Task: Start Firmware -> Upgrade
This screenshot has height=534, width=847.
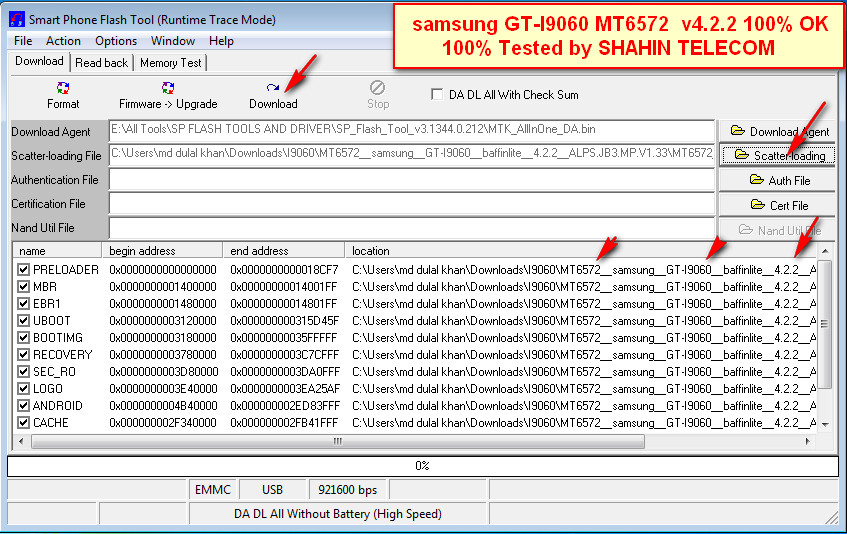Action: 168,95
